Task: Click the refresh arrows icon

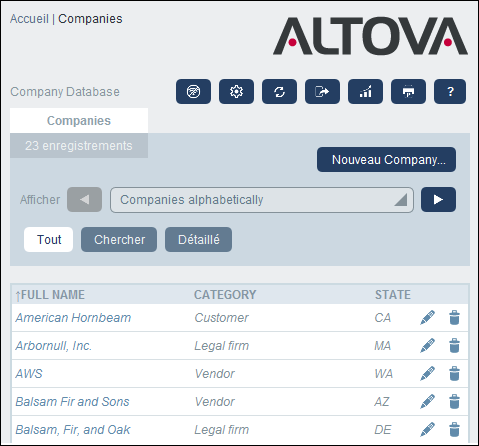Action: (x=279, y=91)
